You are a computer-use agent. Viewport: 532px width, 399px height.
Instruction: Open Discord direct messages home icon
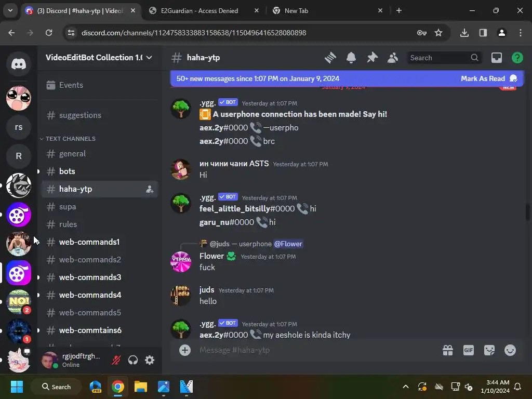coord(19,64)
